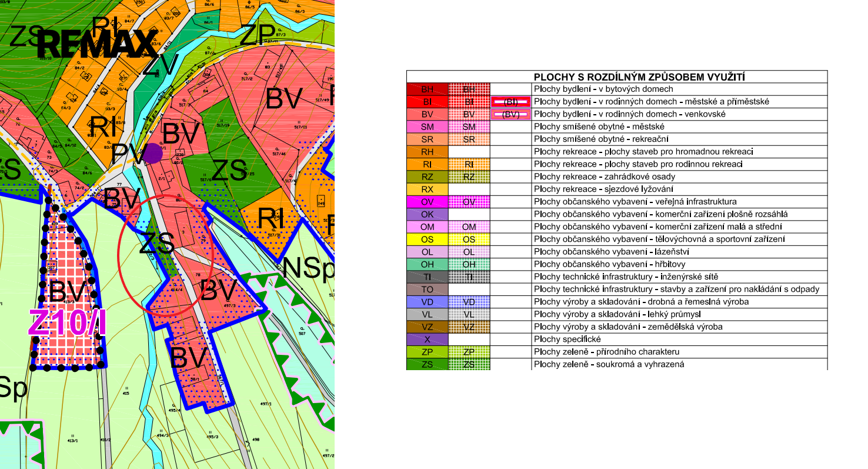The width and height of the screenshot is (868, 469).
Task: Select the hatched BI legend swatch
Action: pos(469,102)
